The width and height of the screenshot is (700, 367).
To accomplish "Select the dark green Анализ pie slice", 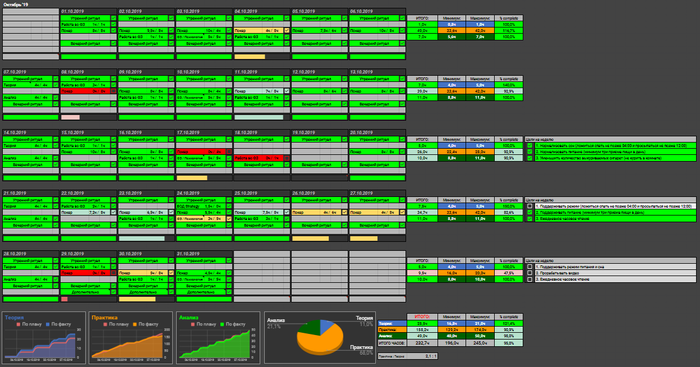I will [x=309, y=328].
